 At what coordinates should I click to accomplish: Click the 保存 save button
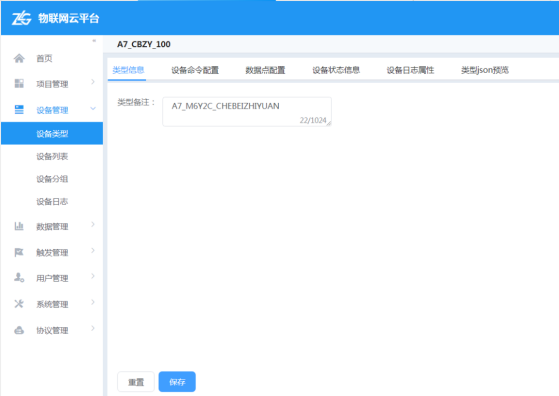click(x=177, y=382)
